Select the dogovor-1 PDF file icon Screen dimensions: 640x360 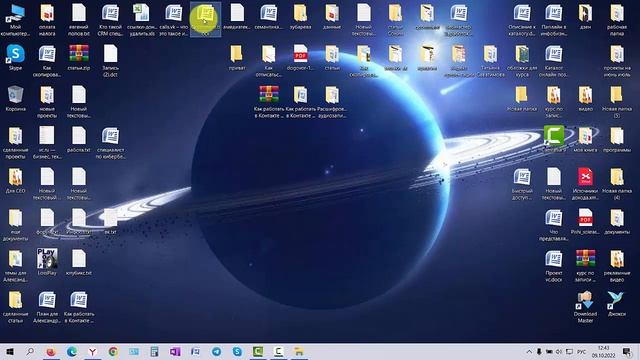(300, 57)
